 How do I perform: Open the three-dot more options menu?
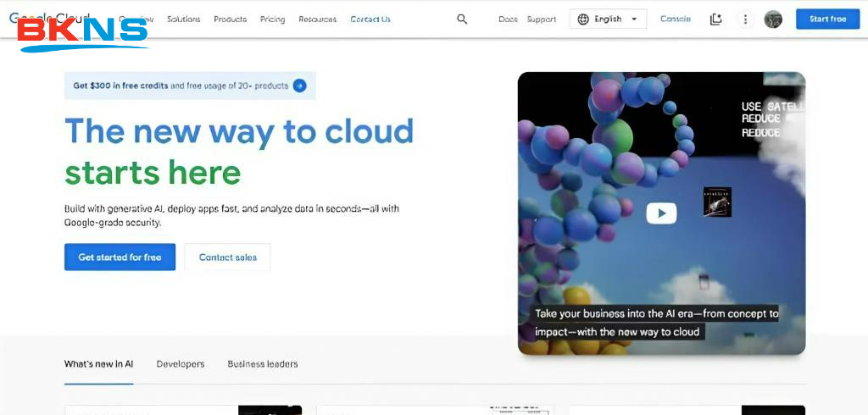tap(745, 19)
